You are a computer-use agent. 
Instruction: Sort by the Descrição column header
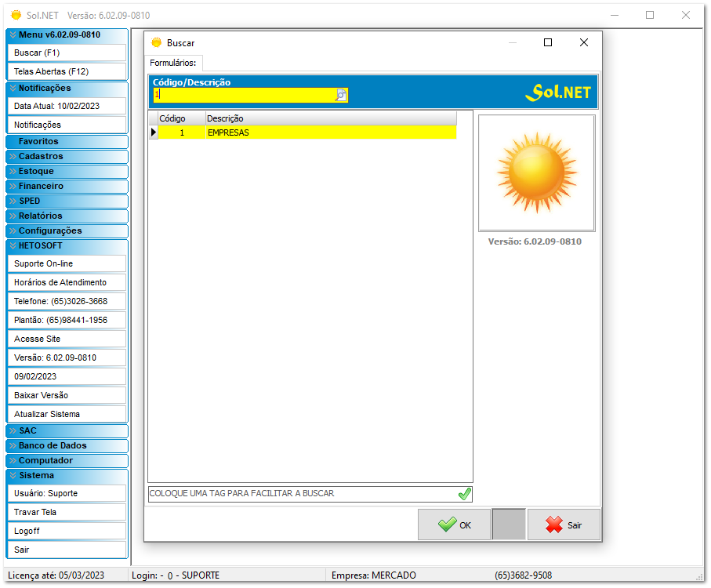pyautogui.click(x=329, y=118)
